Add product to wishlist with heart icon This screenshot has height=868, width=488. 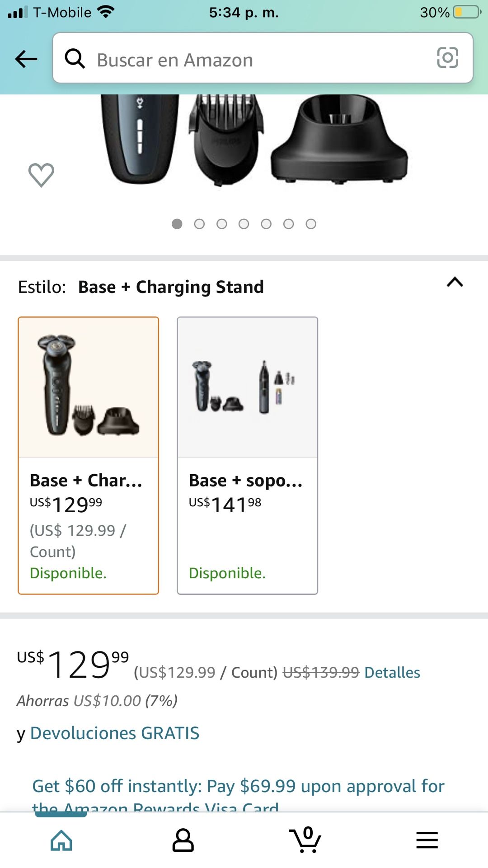(41, 175)
